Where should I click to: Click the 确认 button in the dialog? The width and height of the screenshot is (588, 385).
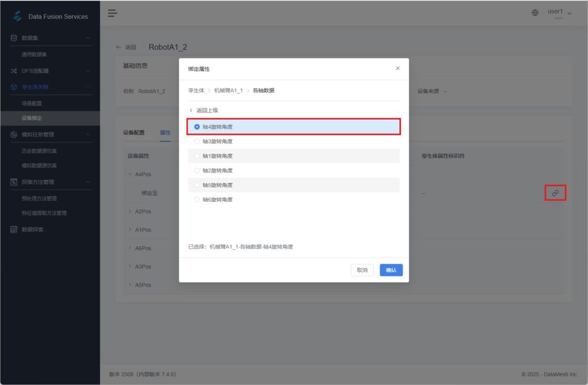pyautogui.click(x=391, y=270)
